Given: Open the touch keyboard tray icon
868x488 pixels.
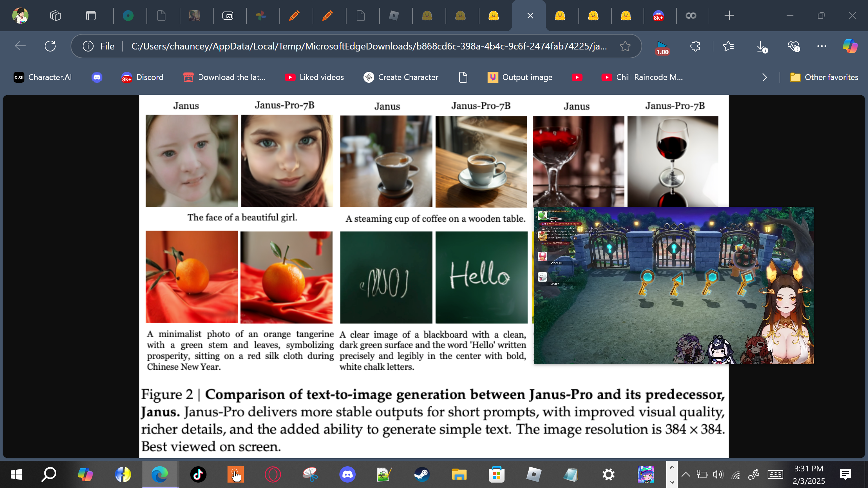Looking at the screenshot, I should (775, 474).
